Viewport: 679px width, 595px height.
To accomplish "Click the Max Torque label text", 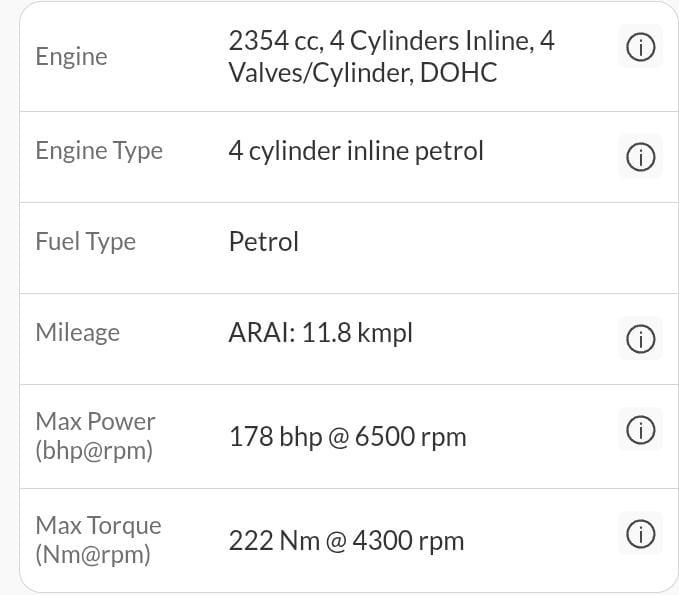I will coord(98,525).
